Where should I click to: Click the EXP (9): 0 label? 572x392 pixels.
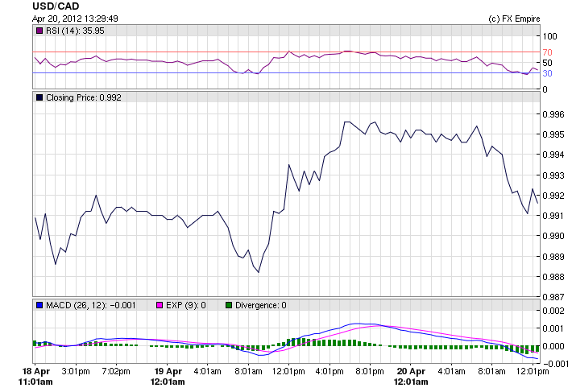[186, 305]
